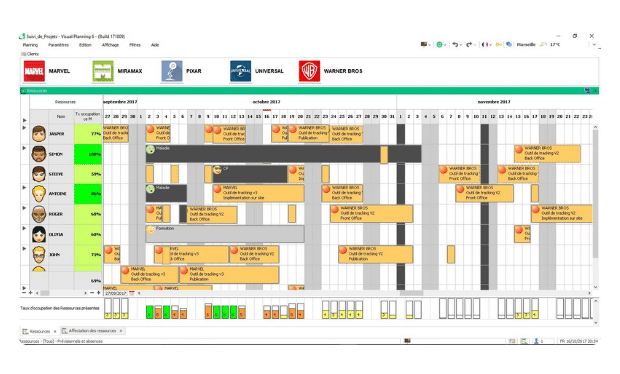The height and width of the screenshot is (374, 620).
Task: Expand OLIVIA's resource row
Action: (25, 229)
